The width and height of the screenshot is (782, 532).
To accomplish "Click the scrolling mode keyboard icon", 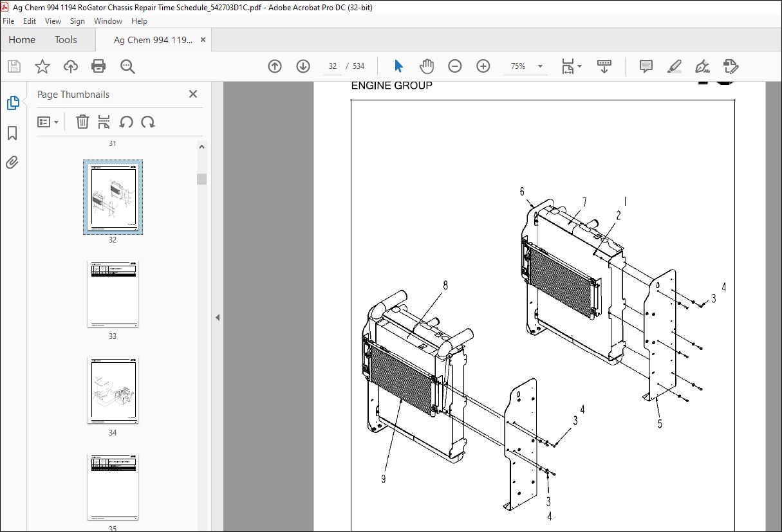I will tap(604, 66).
